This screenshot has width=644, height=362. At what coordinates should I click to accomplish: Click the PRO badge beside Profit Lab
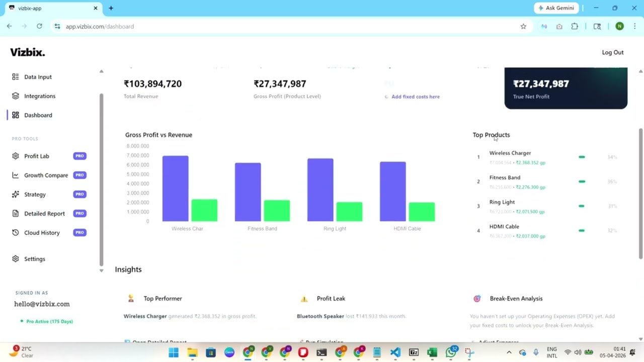[79, 156]
